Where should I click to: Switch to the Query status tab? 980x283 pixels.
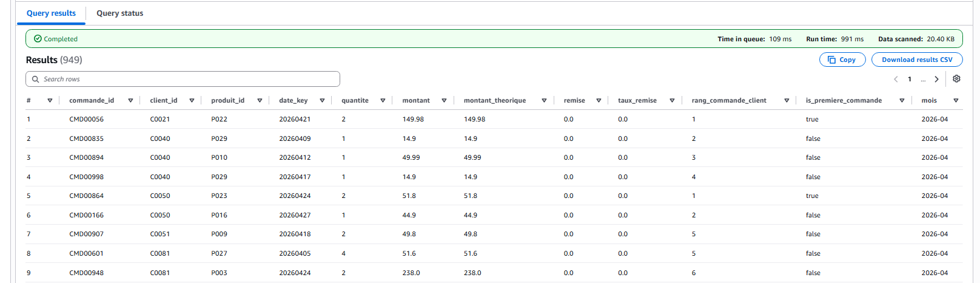click(x=120, y=13)
